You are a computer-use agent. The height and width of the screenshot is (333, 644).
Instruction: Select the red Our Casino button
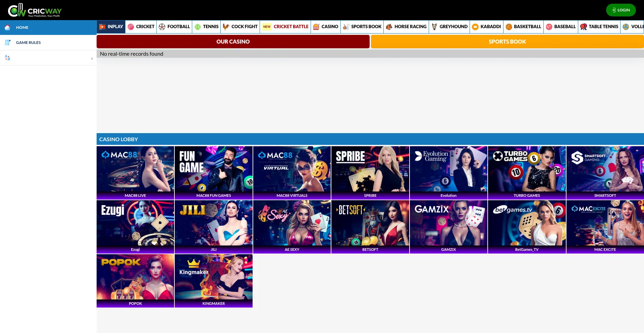[233, 42]
